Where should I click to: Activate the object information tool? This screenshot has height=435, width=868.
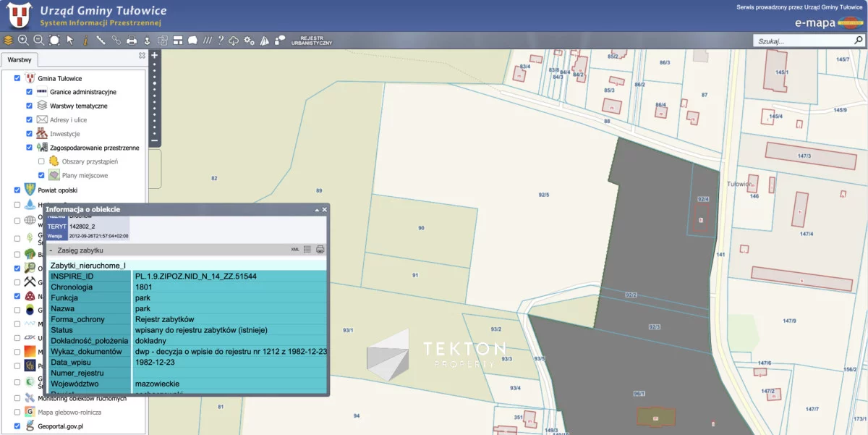point(85,41)
